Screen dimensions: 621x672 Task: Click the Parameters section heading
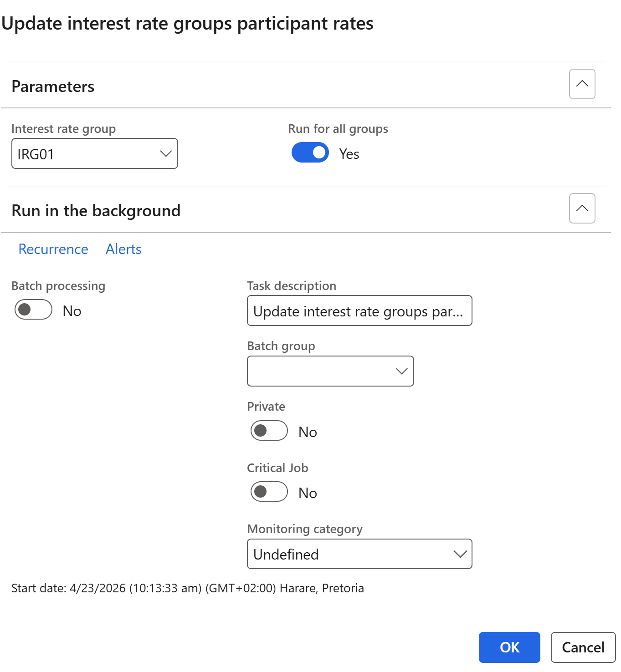53,87
